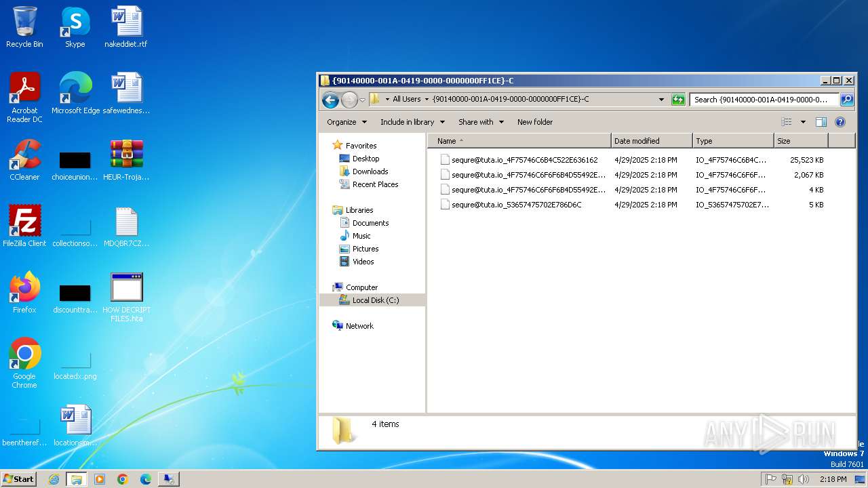Viewport: 868px width, 488px height.
Task: Select Documents library
Action: pyautogui.click(x=370, y=223)
